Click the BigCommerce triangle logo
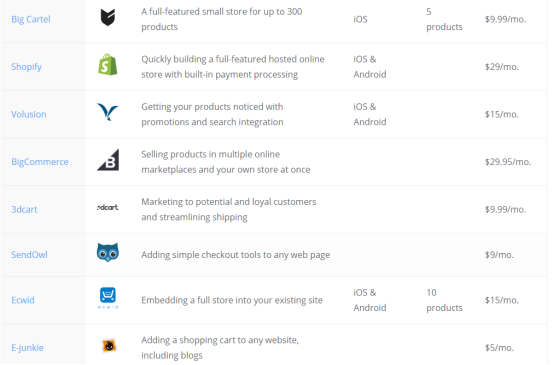Viewport: 553px width, 365px height. point(108,160)
